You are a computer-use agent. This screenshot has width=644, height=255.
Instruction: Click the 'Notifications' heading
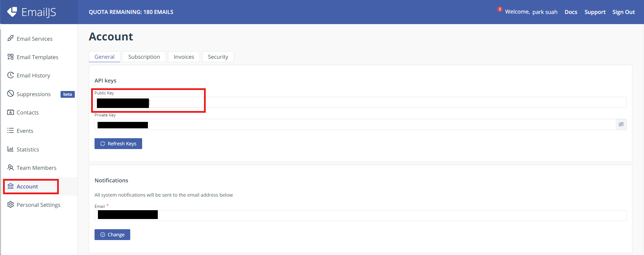[x=112, y=180]
